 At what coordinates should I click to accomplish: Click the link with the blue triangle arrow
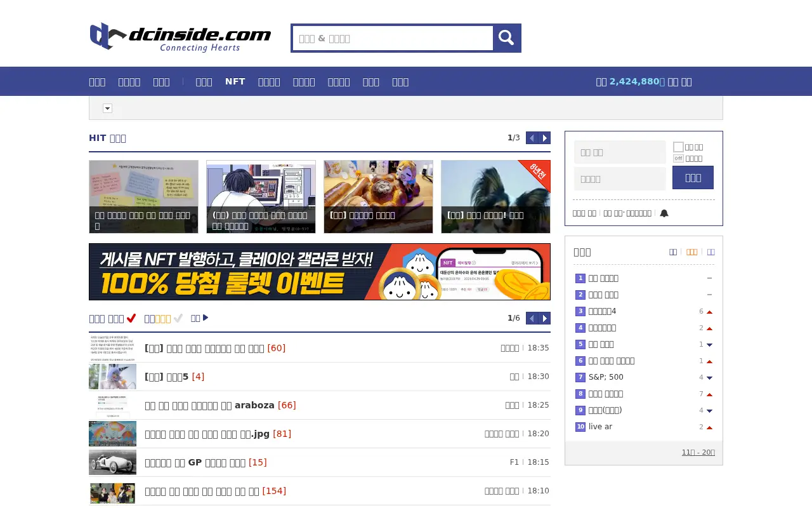coord(199,318)
